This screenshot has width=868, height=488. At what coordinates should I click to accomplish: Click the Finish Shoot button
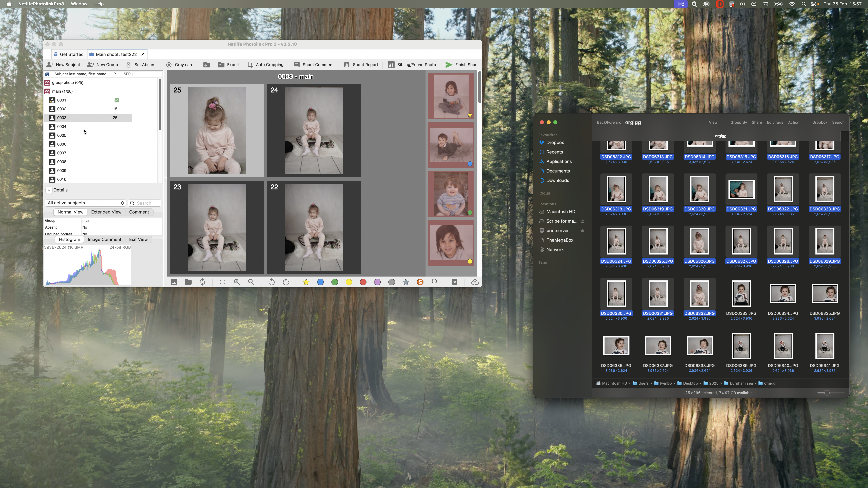pos(462,65)
